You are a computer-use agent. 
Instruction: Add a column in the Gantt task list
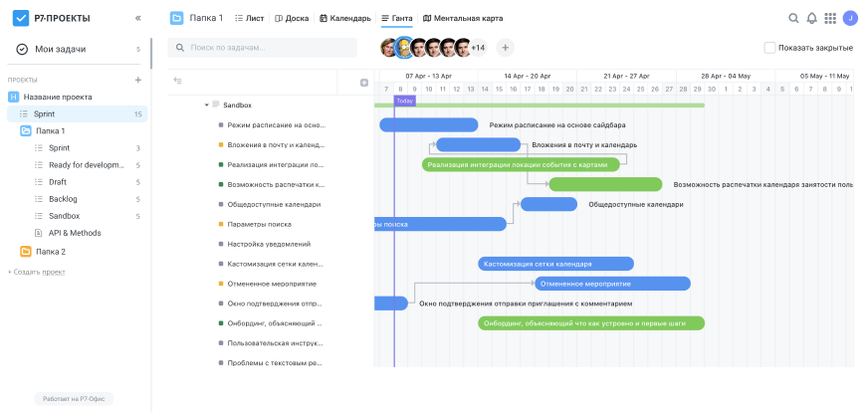(364, 83)
